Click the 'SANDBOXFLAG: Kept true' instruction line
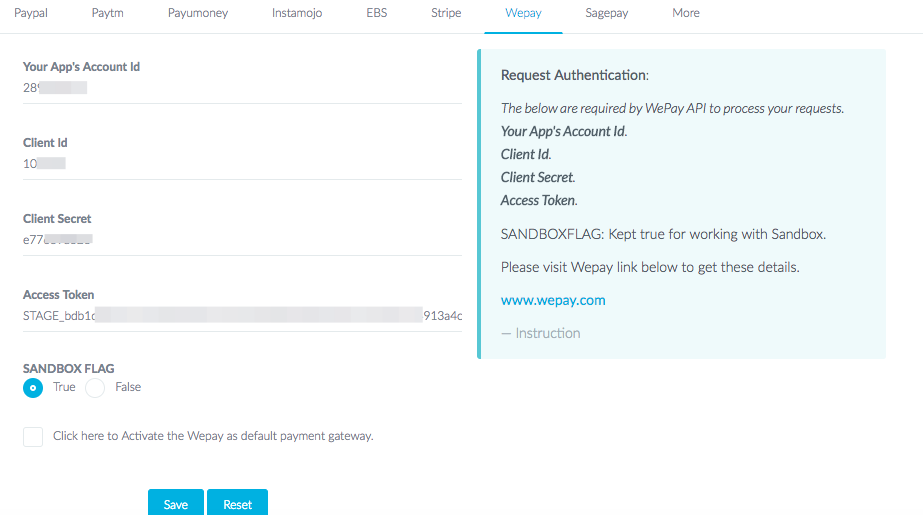923x515 pixels. pyautogui.click(x=663, y=234)
